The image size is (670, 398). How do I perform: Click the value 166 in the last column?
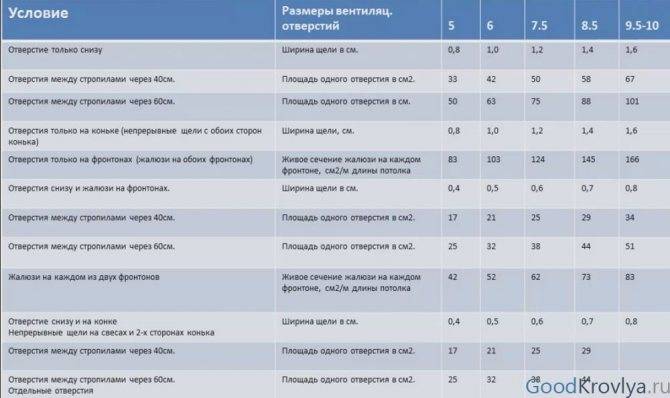pyautogui.click(x=632, y=159)
